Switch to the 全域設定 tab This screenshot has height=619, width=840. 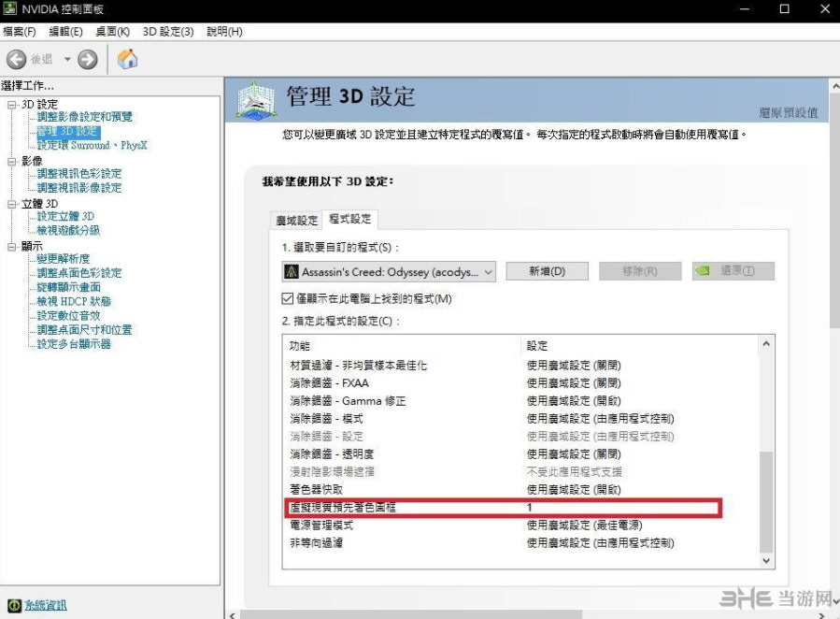point(296,221)
